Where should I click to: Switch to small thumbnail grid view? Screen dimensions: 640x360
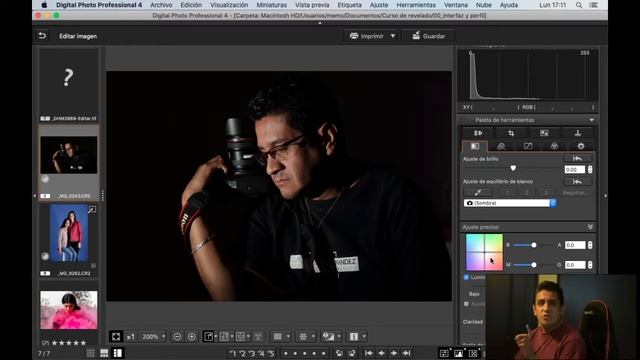91,353
